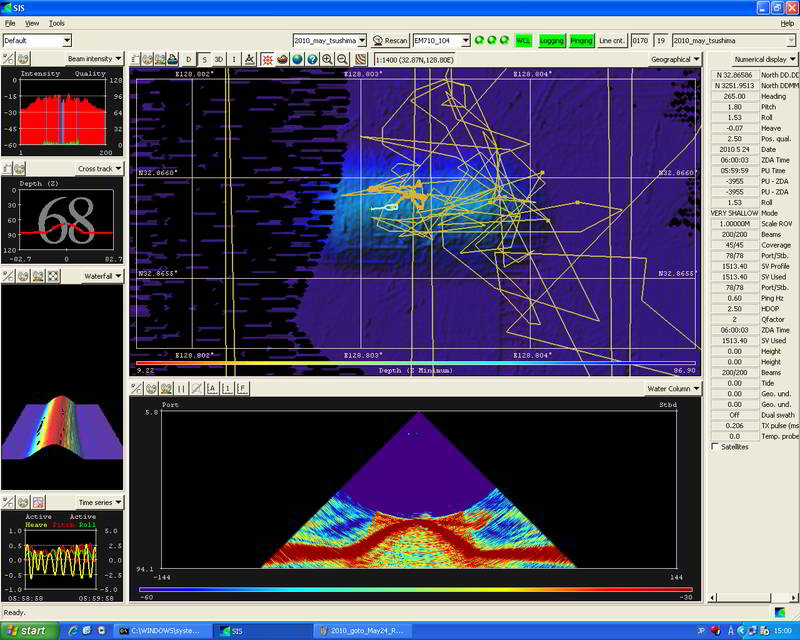Toggle the green WCL button
The width and height of the screenshot is (800, 640).
click(524, 40)
